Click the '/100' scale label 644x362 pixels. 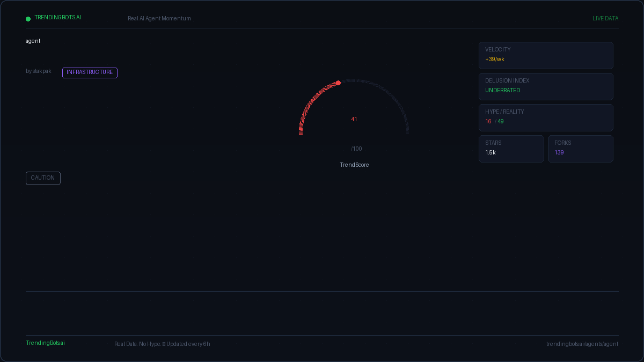(x=356, y=149)
